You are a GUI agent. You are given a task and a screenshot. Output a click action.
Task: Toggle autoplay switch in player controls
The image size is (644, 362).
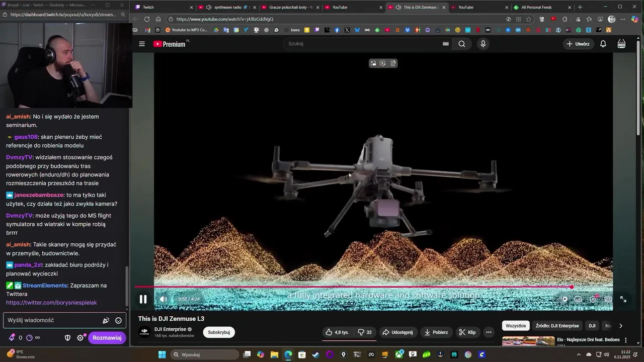pyautogui.click(x=564, y=299)
